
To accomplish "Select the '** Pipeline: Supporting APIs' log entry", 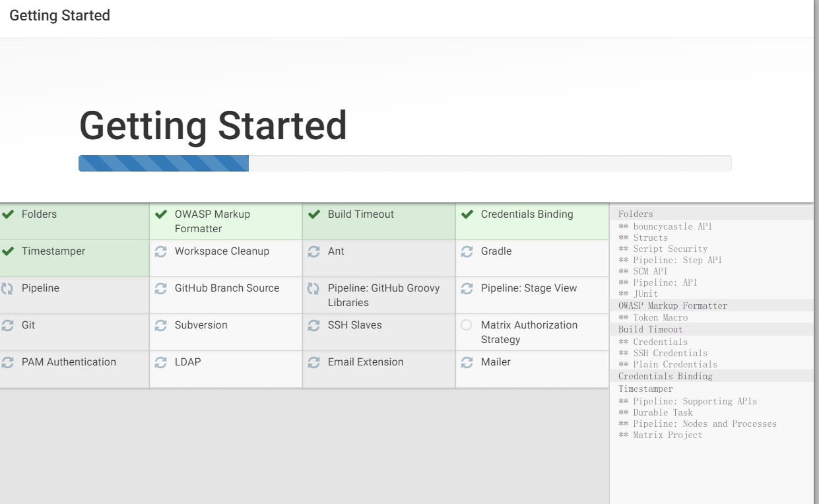I will point(688,401).
